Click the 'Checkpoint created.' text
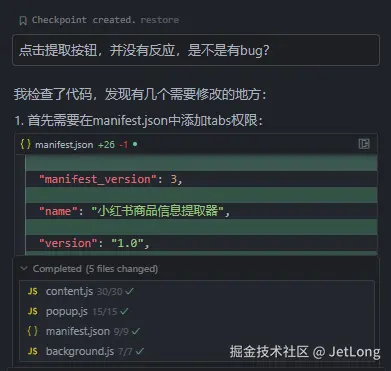Viewport: 391px width, 371px height. [x=84, y=20]
